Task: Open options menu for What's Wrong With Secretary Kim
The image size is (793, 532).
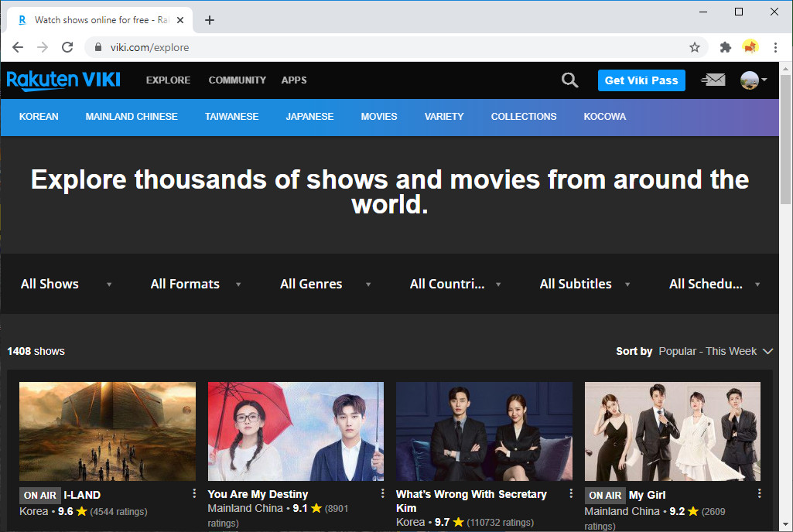Action: tap(571, 493)
